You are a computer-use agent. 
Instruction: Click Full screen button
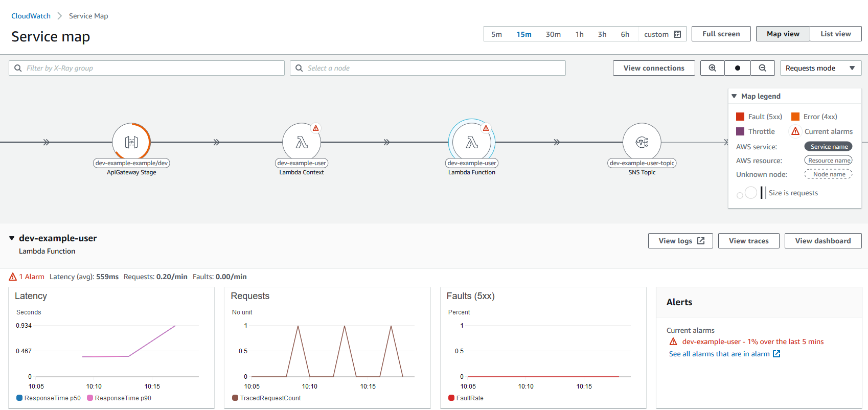(x=721, y=34)
